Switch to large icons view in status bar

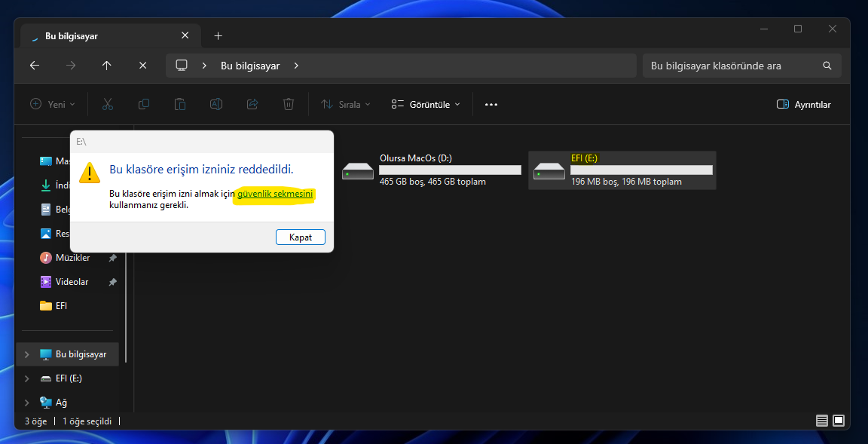839,421
